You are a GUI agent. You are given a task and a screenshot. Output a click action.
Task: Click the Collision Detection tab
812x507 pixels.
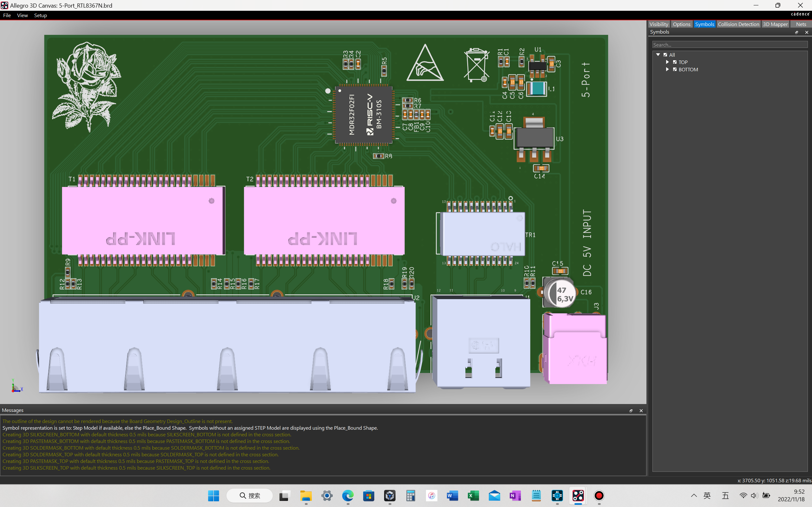coord(738,24)
